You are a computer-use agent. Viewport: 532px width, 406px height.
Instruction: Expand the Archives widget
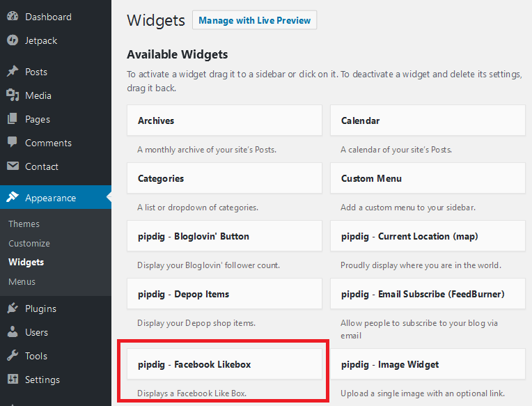point(224,120)
